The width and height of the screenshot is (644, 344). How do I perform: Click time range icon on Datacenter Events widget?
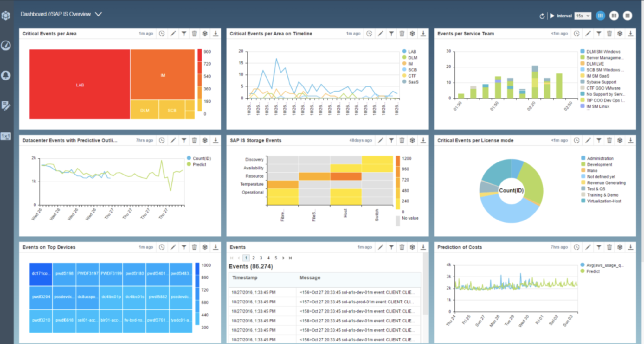tap(162, 140)
